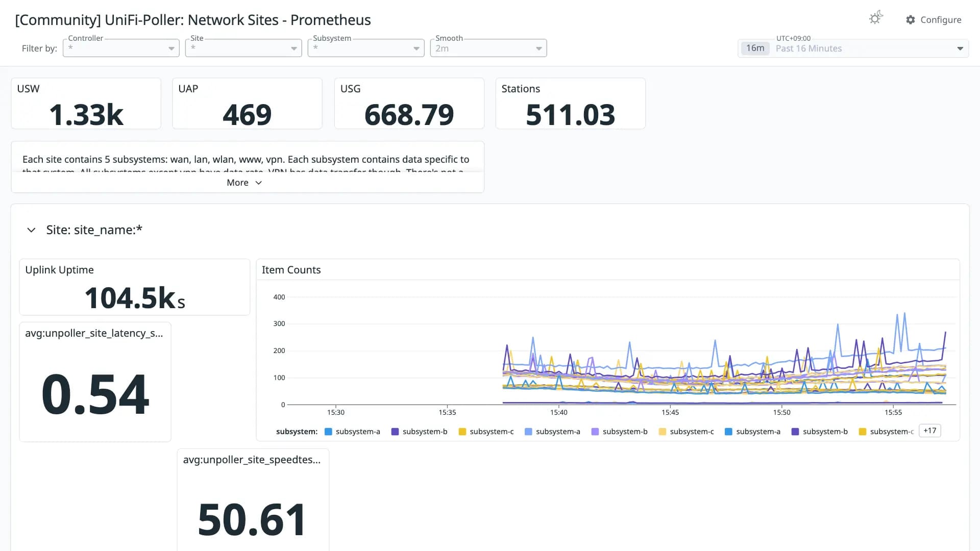Image resolution: width=980 pixels, height=551 pixels.
Task: Click the subsystem: legend label
Action: click(297, 432)
